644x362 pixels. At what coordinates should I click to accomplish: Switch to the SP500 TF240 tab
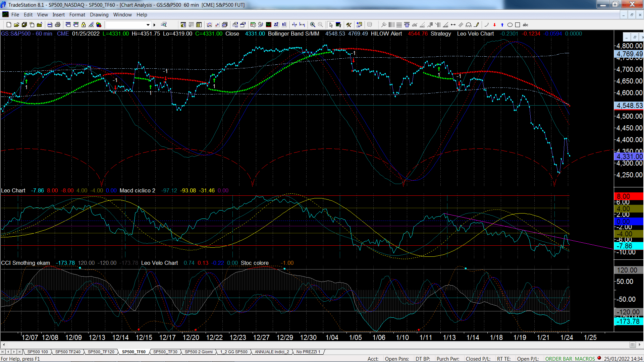click(x=68, y=352)
